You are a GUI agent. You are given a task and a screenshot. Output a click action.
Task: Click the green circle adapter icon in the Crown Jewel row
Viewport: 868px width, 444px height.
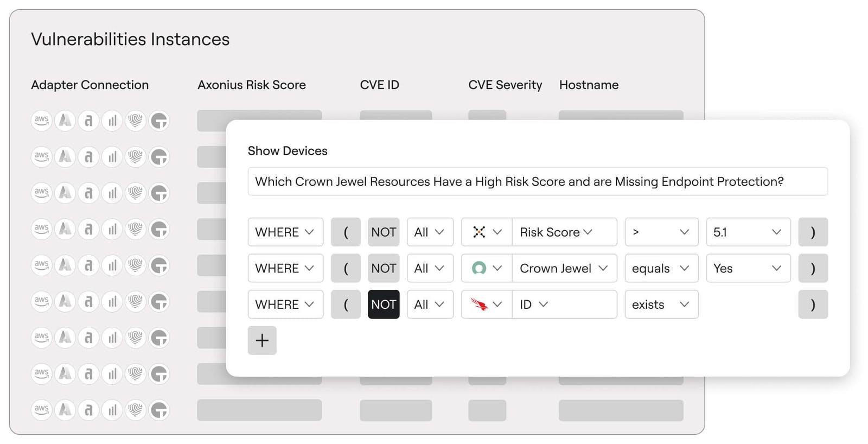point(479,268)
